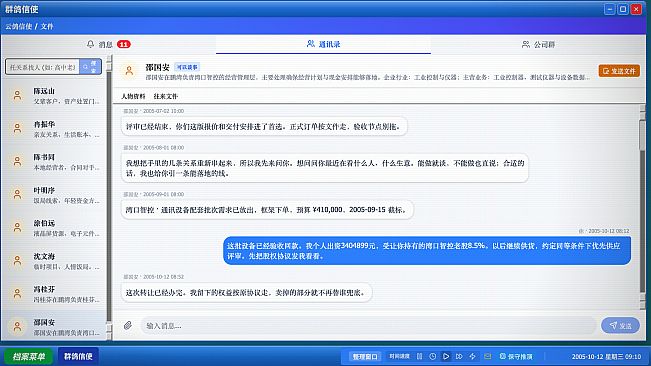Click the contact search input field

pos(42,67)
